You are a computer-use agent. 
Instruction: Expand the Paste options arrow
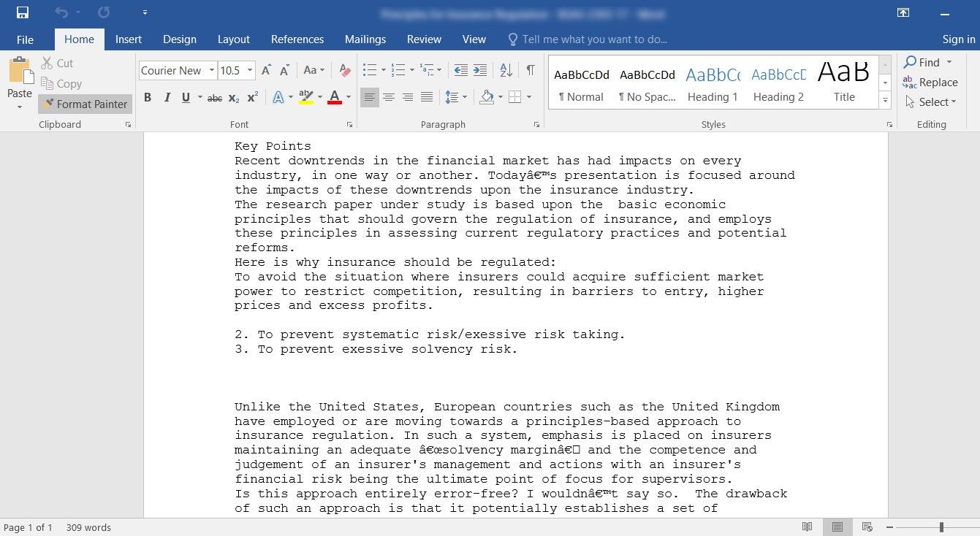pos(20,107)
